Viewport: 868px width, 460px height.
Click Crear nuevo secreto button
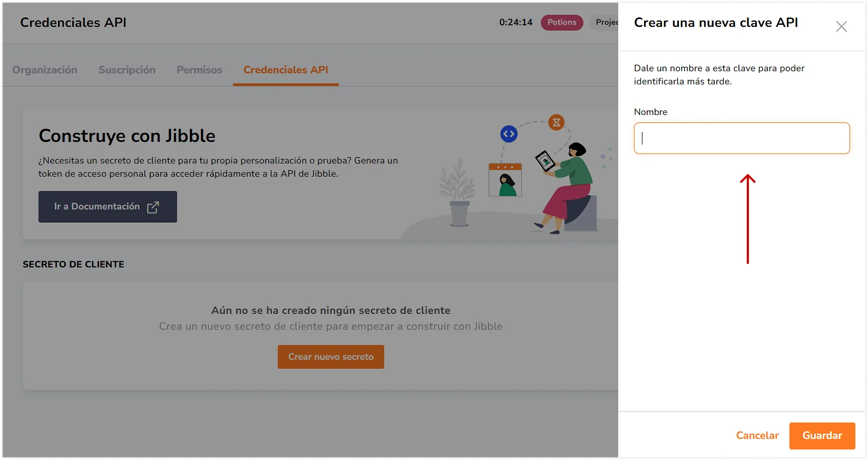tap(331, 357)
